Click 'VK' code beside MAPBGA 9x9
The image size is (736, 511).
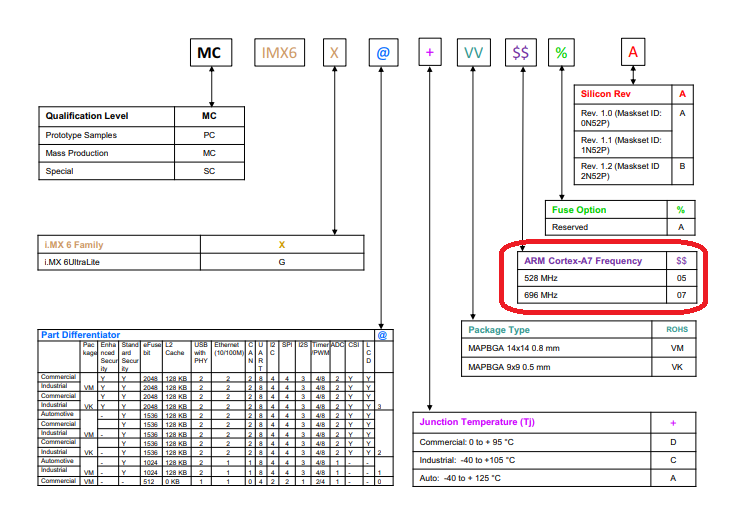(x=677, y=367)
